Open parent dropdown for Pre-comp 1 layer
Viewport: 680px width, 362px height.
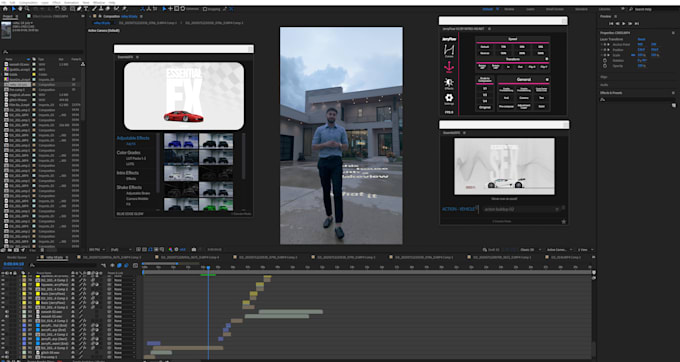click(x=124, y=357)
